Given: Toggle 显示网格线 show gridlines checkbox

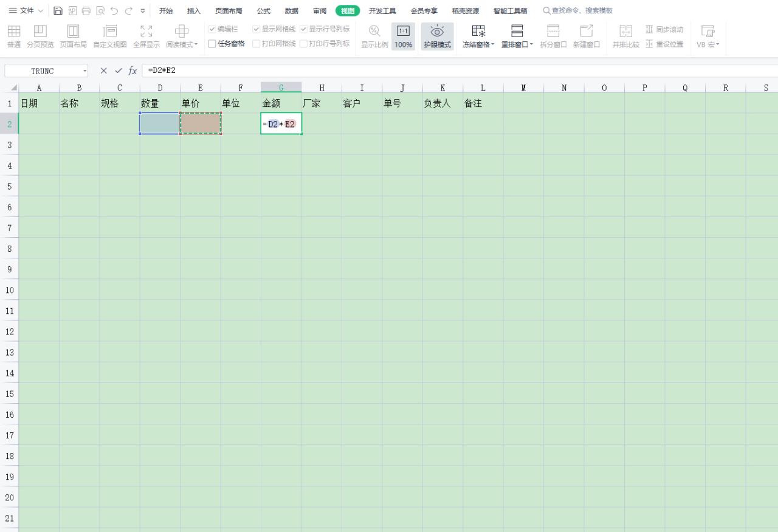Looking at the screenshot, I should (x=256, y=29).
